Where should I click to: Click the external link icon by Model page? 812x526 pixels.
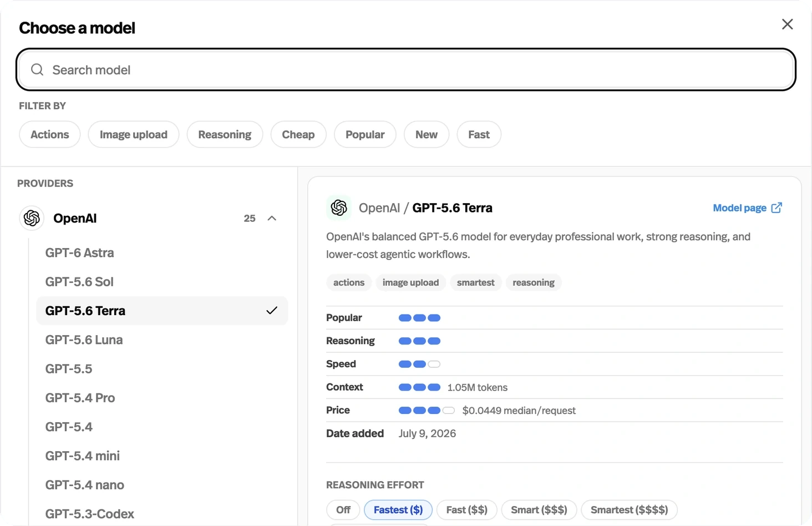click(777, 208)
